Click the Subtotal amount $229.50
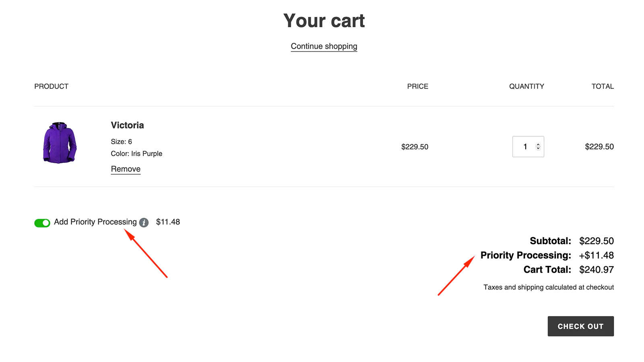Image resolution: width=644 pixels, height=362 pixels. click(x=597, y=241)
